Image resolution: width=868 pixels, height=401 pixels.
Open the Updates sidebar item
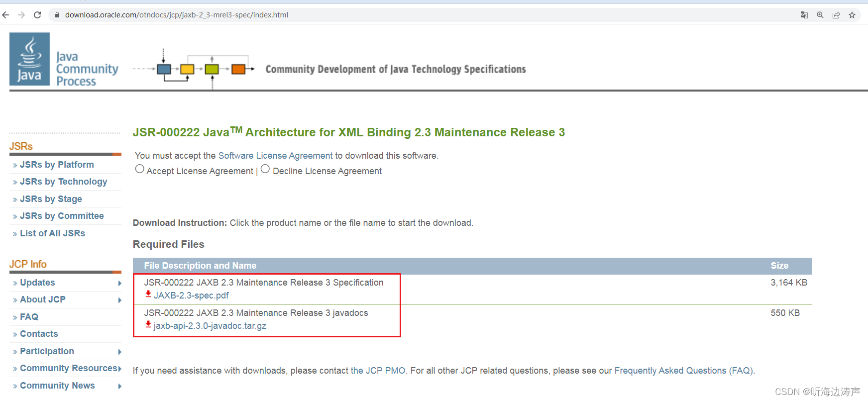37,283
